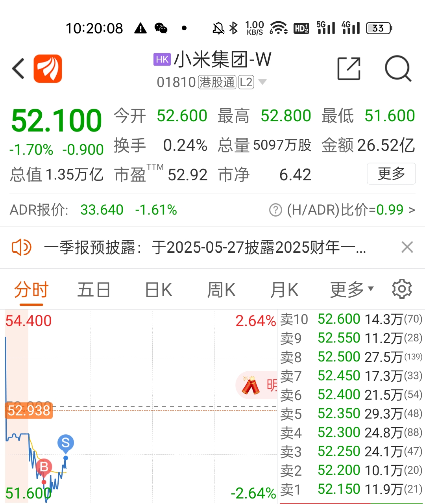Tap the chart high label 54.400

point(28,321)
